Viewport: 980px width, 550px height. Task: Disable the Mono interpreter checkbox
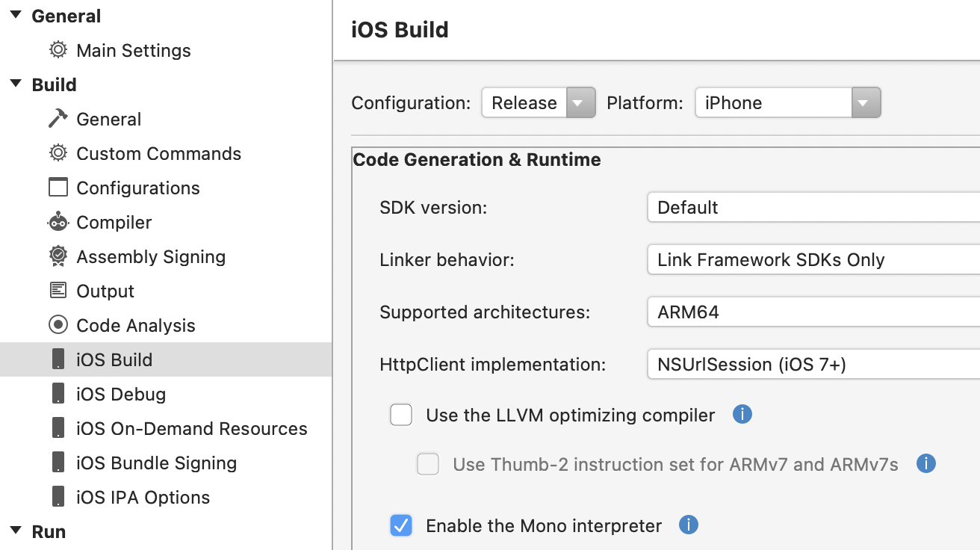tap(401, 525)
